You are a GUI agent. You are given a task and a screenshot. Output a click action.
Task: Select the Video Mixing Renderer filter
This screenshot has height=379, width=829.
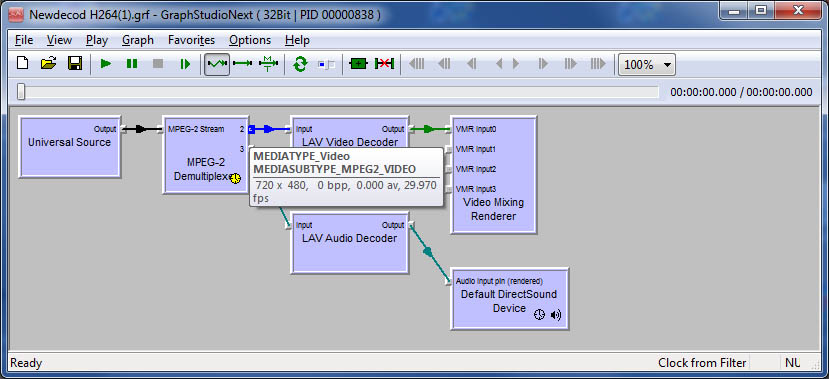click(493, 174)
